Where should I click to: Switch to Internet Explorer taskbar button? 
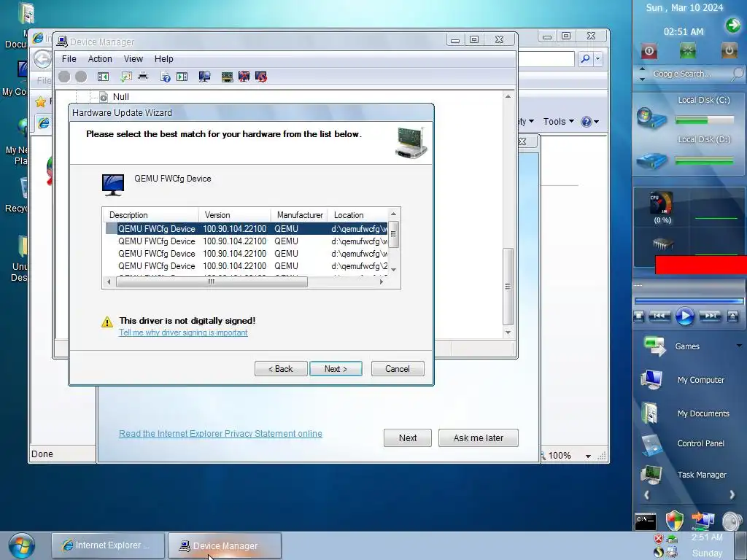pyautogui.click(x=108, y=545)
